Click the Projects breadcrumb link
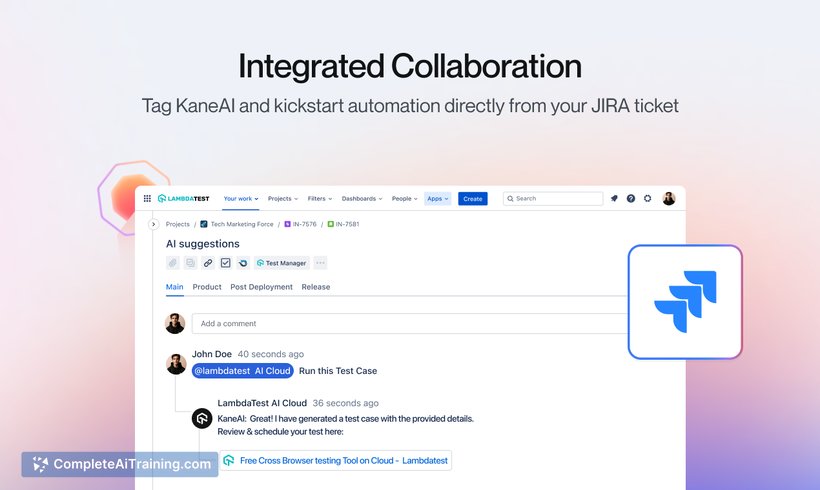Screen dimensions: 820x490 [x=178, y=224]
